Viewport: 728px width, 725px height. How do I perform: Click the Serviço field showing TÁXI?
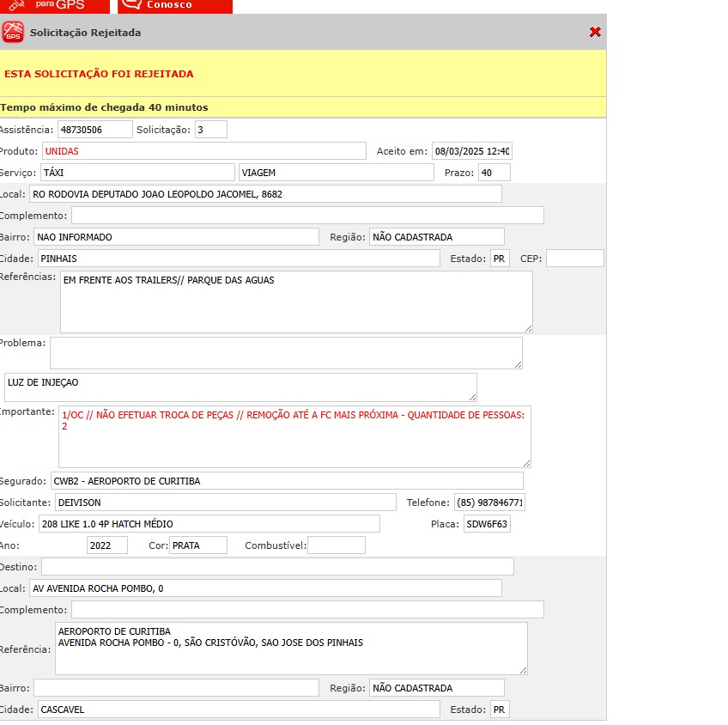pyautogui.click(x=137, y=173)
